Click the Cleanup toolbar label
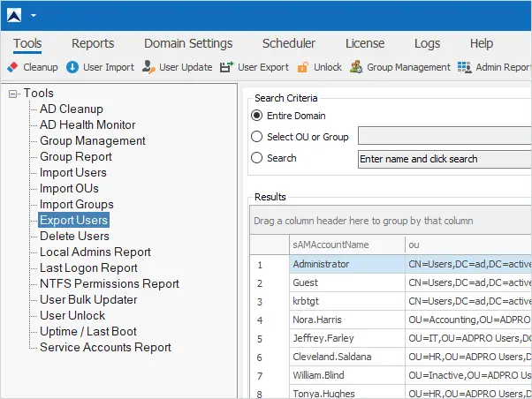 coord(41,67)
